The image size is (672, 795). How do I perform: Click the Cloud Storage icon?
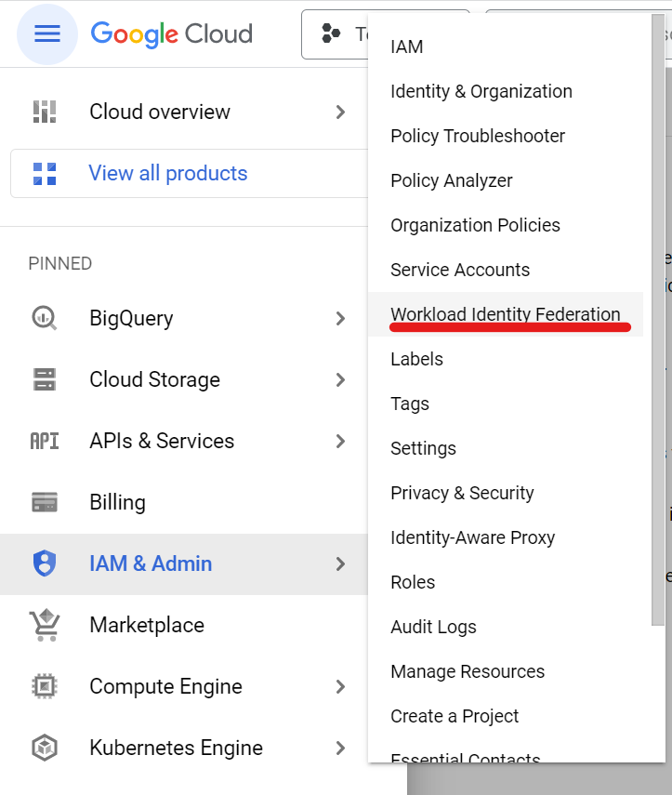click(45, 379)
